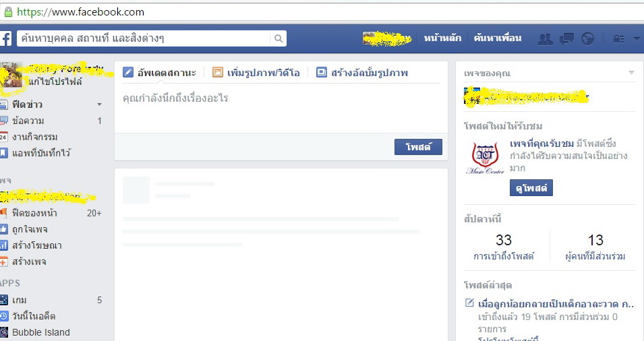The height and width of the screenshot is (341, 644).
Task: Click the search magnifier icon
Action: coord(279,38)
